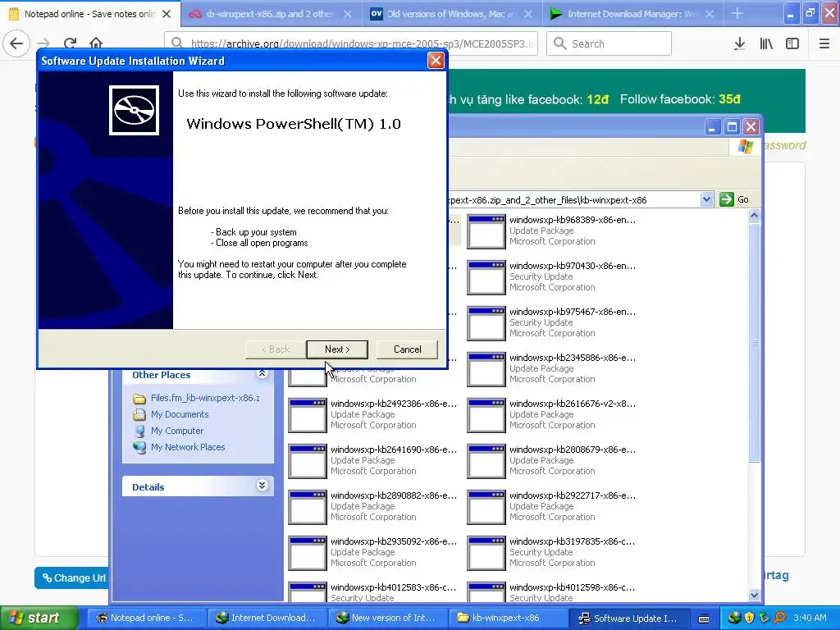Screen dimensions: 840x630
Task: Open the Firefox hamburger menu
Action: pos(824,43)
